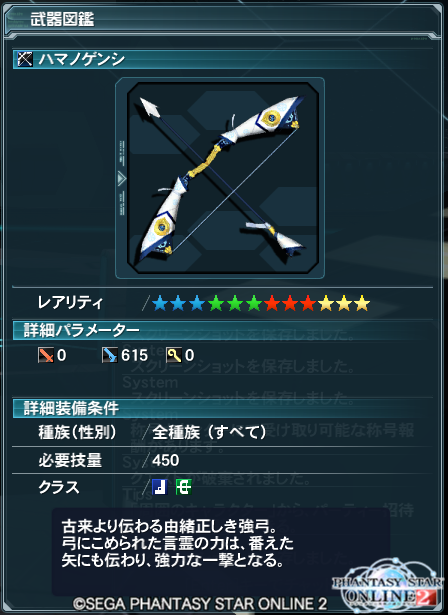This screenshot has width=448, height=615.
Task: Click the PHANTASY STAR ONLINE 2 logo
Action: [x=386, y=588]
